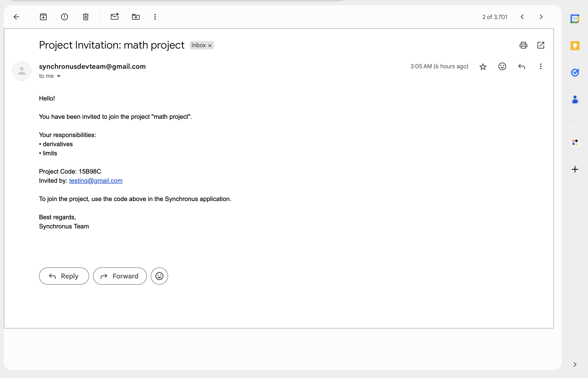Print the whole conversation
This screenshot has height=378, width=588.
[523, 45]
